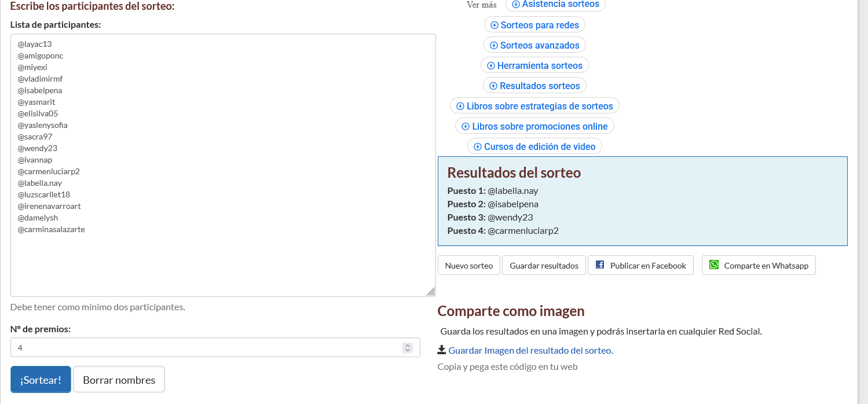Click the icon beside Resultados sorteos
Image resolution: width=868 pixels, height=404 pixels.
coord(493,85)
